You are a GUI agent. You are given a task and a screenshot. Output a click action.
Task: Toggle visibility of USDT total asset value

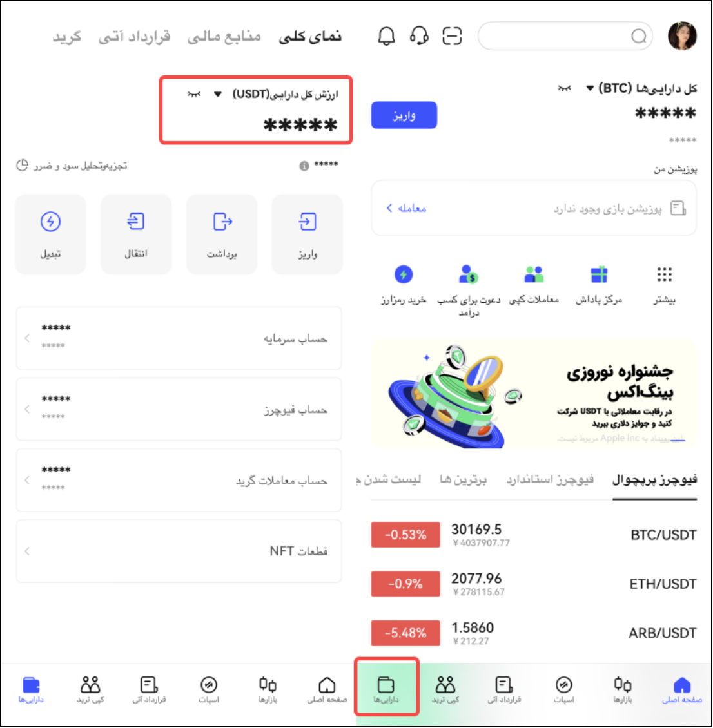click(193, 94)
